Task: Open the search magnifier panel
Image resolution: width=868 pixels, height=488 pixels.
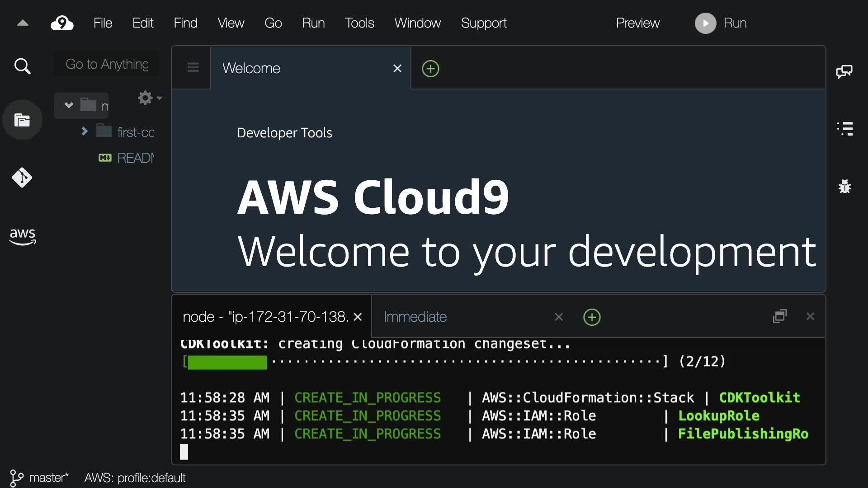Action: click(22, 66)
